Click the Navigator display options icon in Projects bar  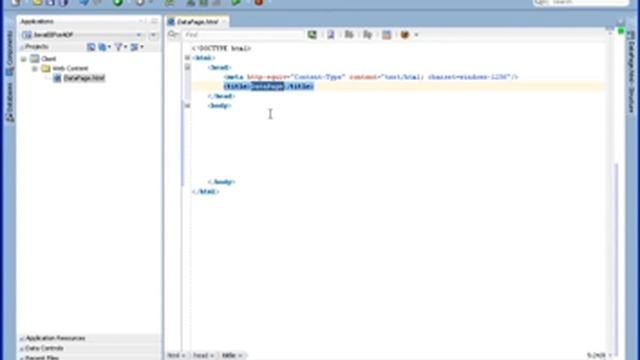coord(91,47)
